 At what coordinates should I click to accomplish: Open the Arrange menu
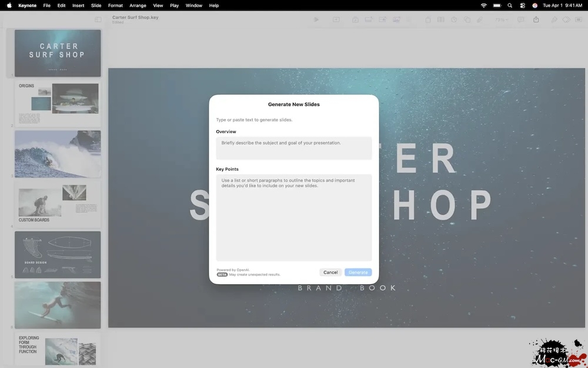(x=138, y=5)
